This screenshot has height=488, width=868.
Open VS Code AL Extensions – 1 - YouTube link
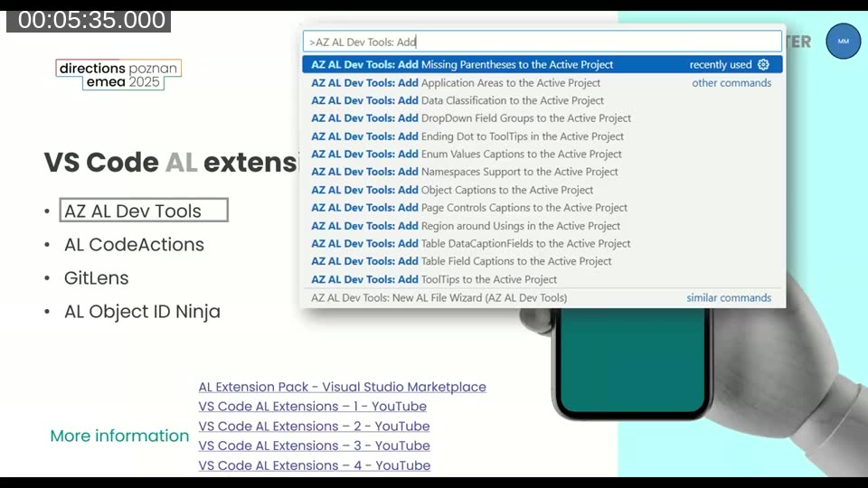coord(312,406)
